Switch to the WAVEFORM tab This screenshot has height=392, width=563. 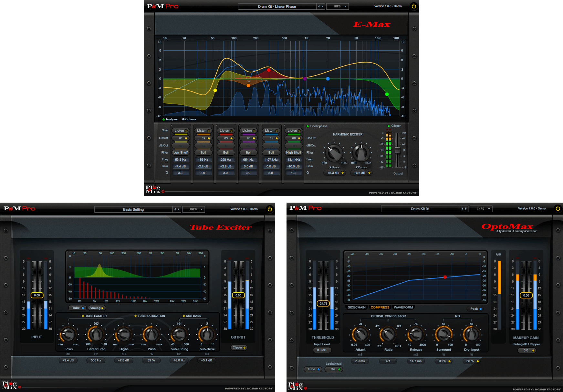[x=403, y=307]
